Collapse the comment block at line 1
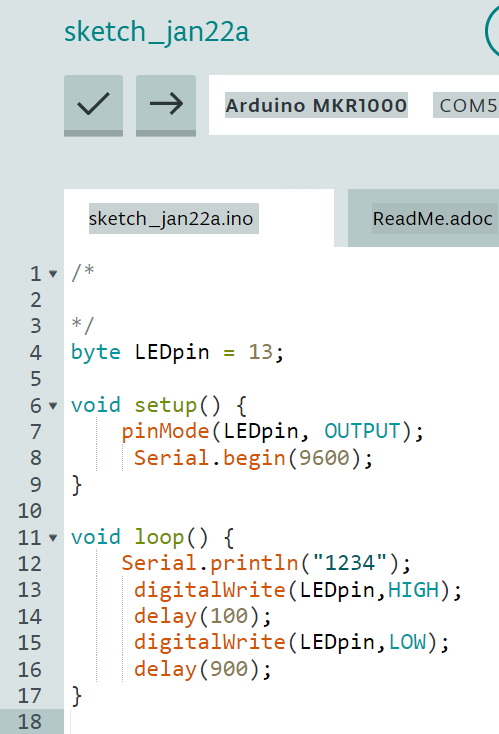This screenshot has height=734, width=499. (x=53, y=274)
